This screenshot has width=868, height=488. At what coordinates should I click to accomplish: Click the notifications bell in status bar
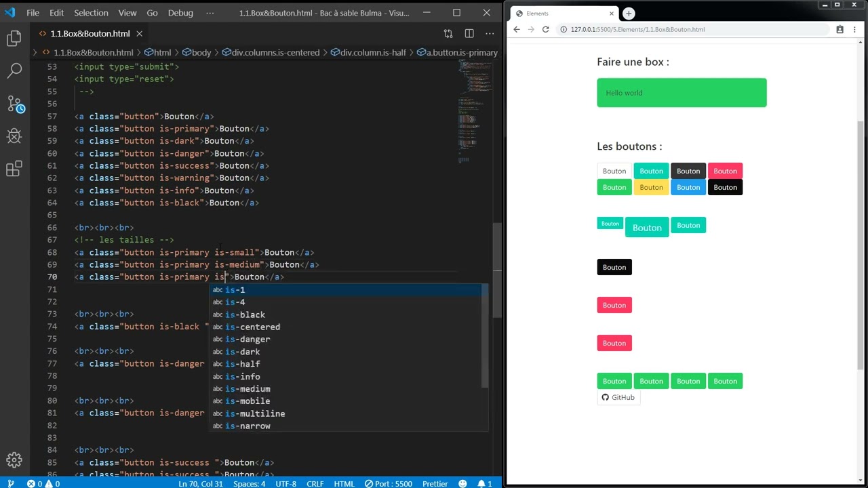484,483
